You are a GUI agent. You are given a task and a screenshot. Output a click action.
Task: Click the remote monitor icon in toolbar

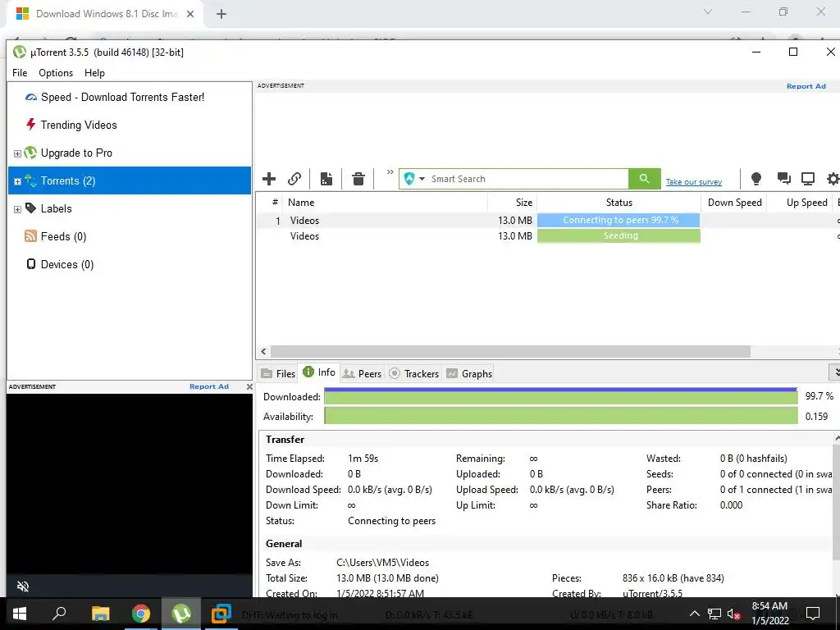[x=808, y=179]
